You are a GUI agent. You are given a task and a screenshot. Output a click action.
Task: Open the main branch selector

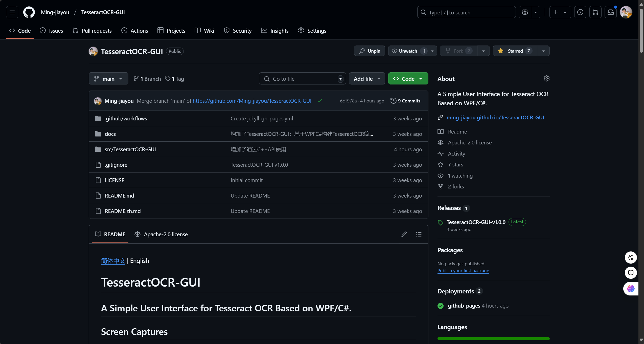[108, 79]
